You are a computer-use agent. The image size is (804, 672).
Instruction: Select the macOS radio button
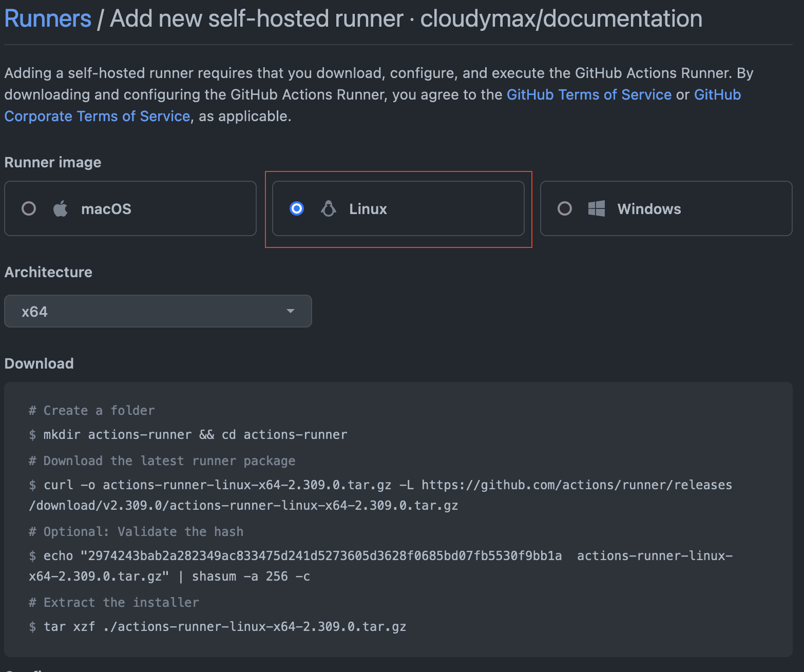click(x=29, y=209)
